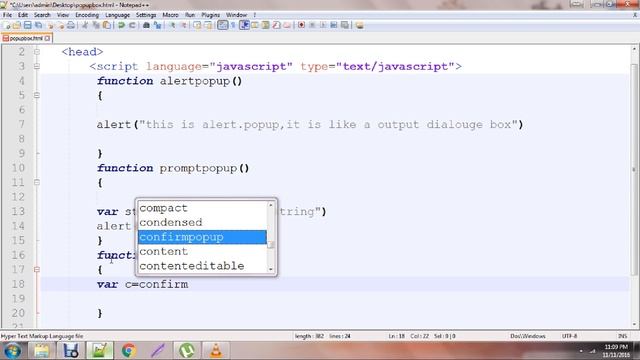
Task: Open the File menu
Action: pos(7,15)
